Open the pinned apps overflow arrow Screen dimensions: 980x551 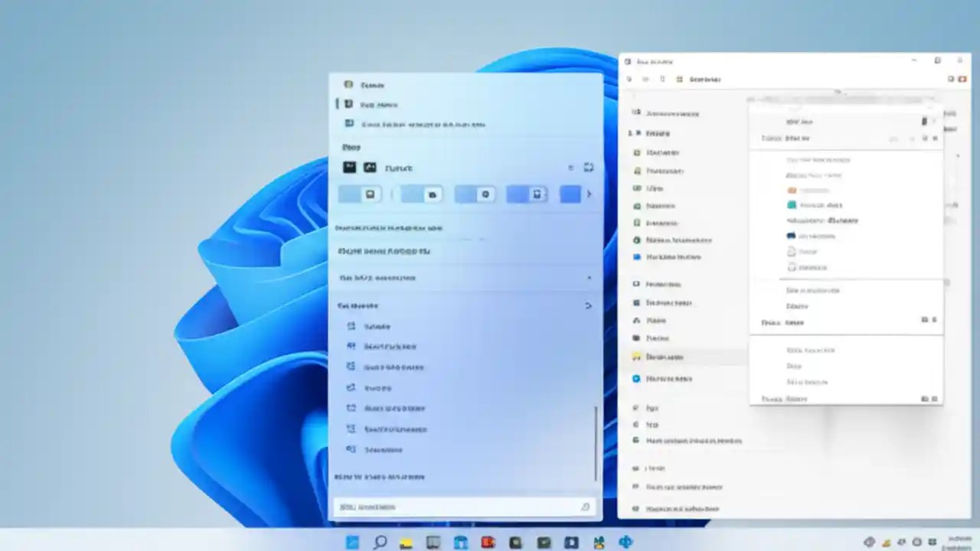click(x=589, y=194)
